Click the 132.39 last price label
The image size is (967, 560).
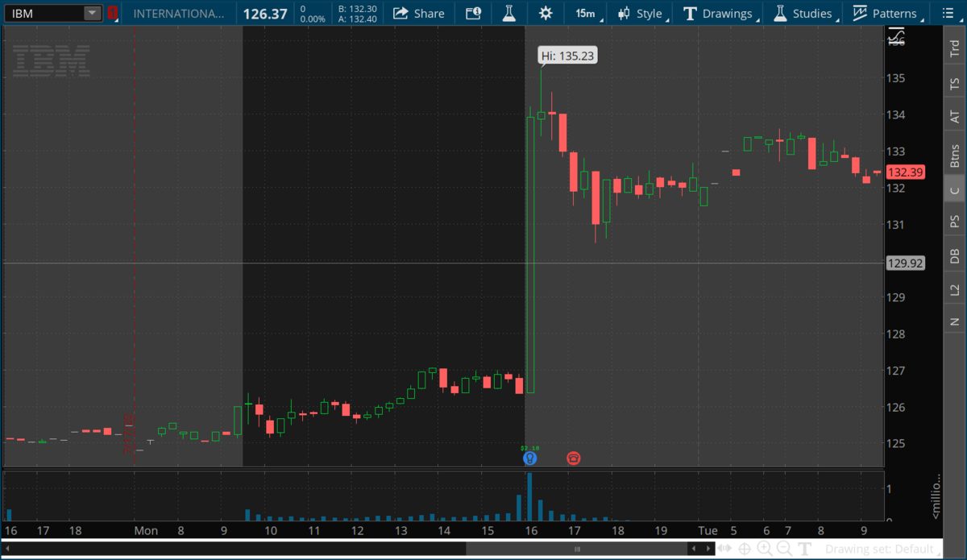(x=905, y=172)
